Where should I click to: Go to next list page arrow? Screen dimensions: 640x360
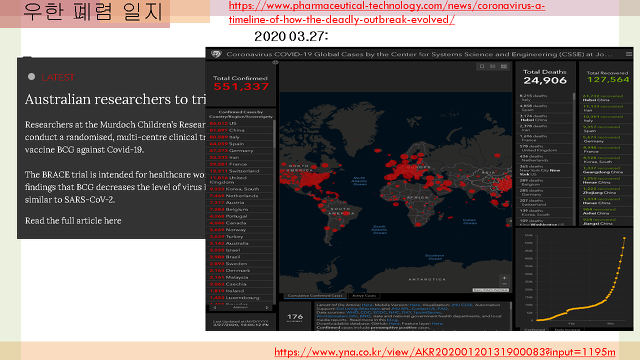click(267, 307)
